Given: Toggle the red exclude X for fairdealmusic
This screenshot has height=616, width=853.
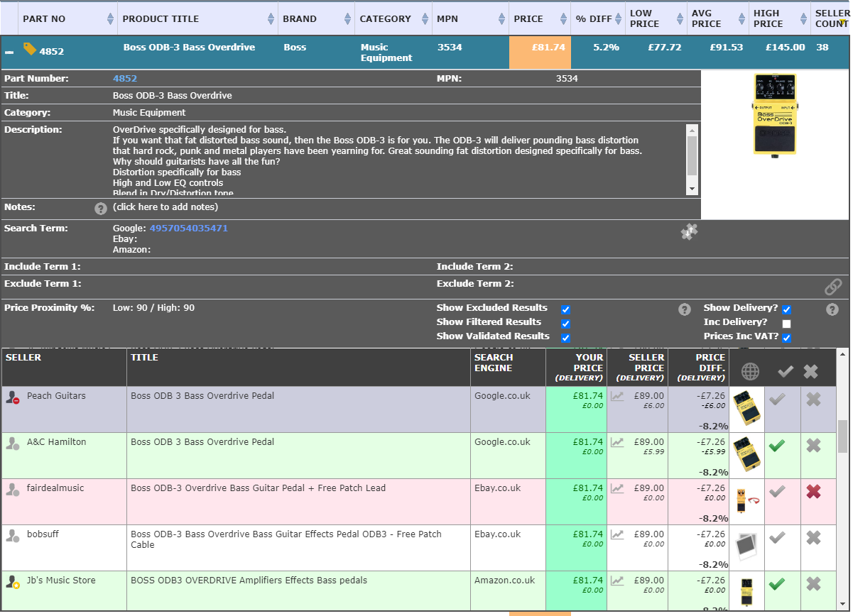Looking at the screenshot, I should point(814,492).
